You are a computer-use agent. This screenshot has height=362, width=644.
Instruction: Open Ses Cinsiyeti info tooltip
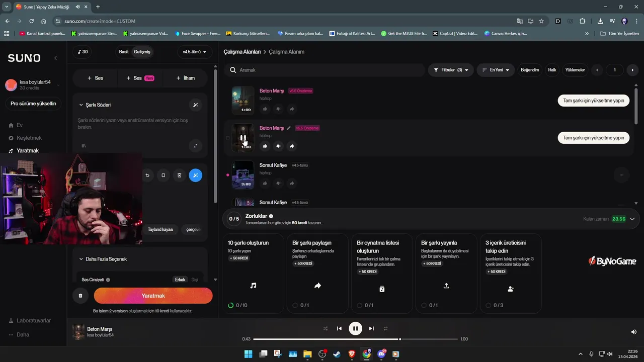coord(108,280)
